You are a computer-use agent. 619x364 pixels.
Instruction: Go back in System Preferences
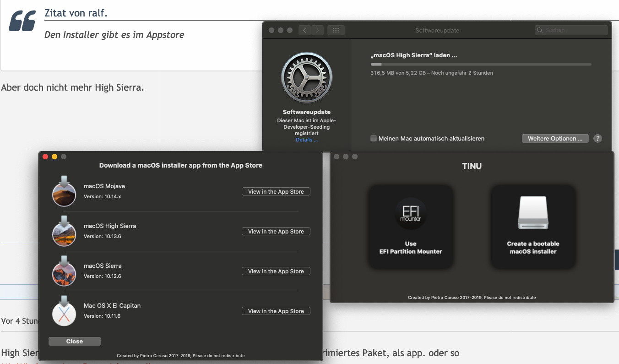pyautogui.click(x=305, y=30)
